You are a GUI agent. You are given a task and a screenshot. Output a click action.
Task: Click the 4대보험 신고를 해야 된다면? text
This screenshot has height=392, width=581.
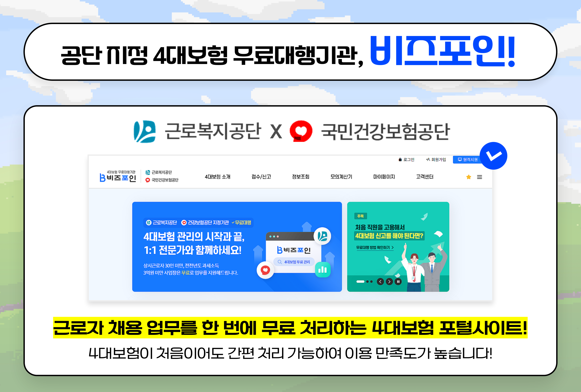click(x=389, y=236)
